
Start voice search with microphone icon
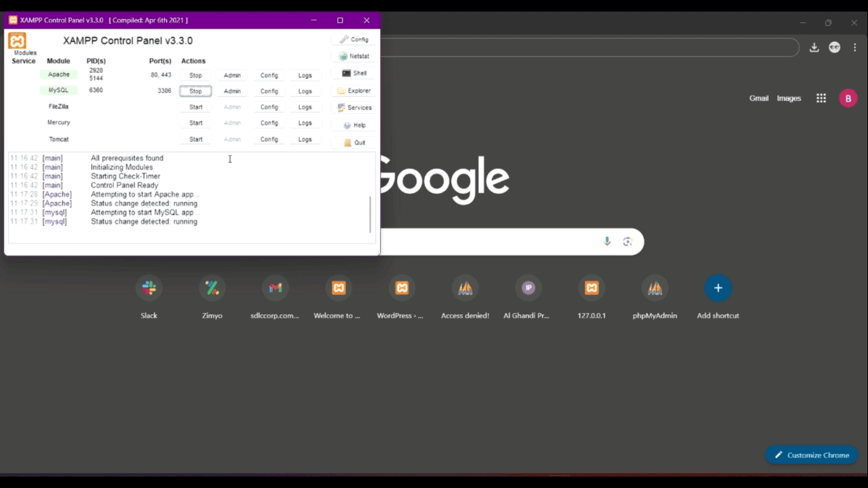(607, 241)
